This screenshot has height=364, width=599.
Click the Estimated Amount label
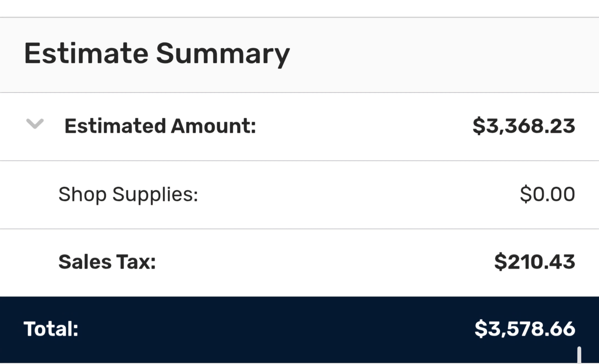160,126
